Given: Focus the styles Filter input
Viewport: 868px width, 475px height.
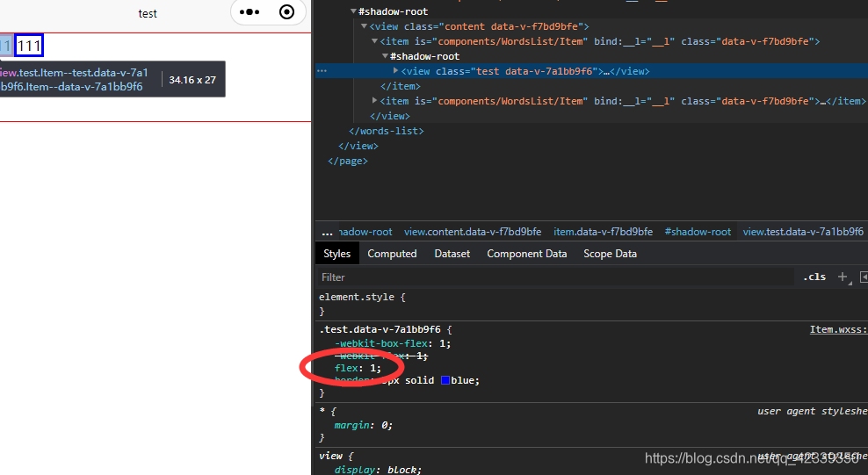Looking at the screenshot, I should pyautogui.click(x=556, y=277).
